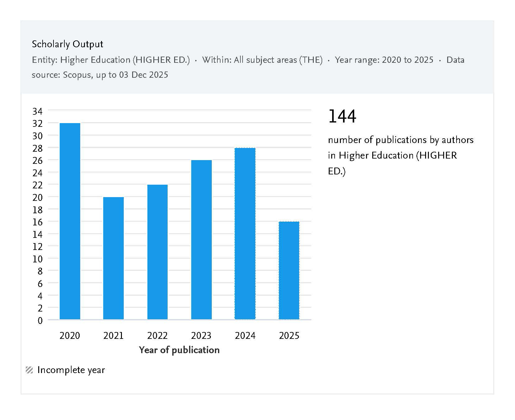
Task: Select the 2025 incomplete year bar
Action: 289,270
